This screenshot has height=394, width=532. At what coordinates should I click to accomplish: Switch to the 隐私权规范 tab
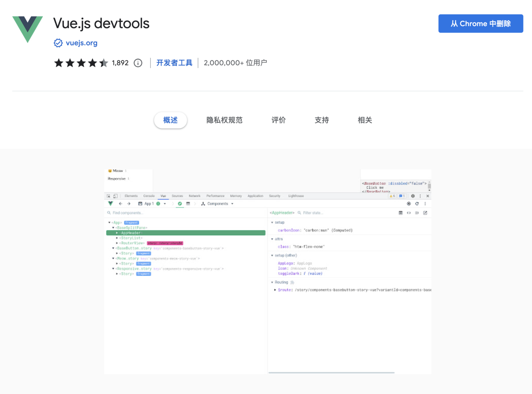pos(224,120)
